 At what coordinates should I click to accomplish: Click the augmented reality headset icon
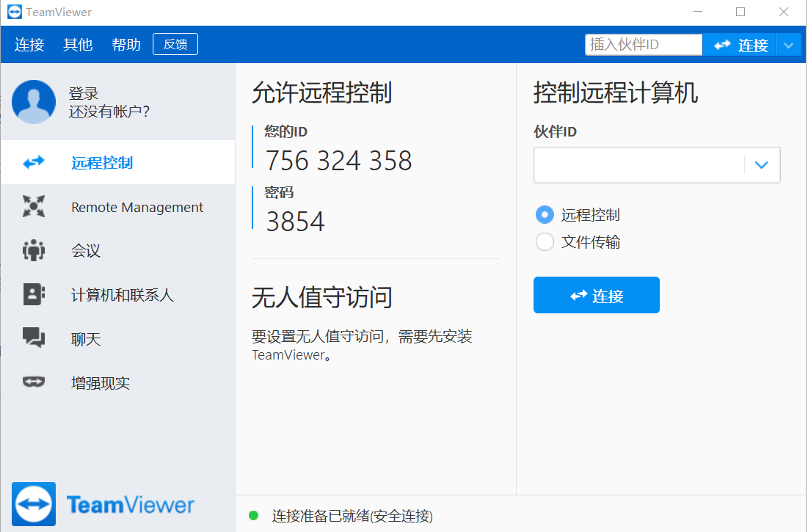click(34, 382)
